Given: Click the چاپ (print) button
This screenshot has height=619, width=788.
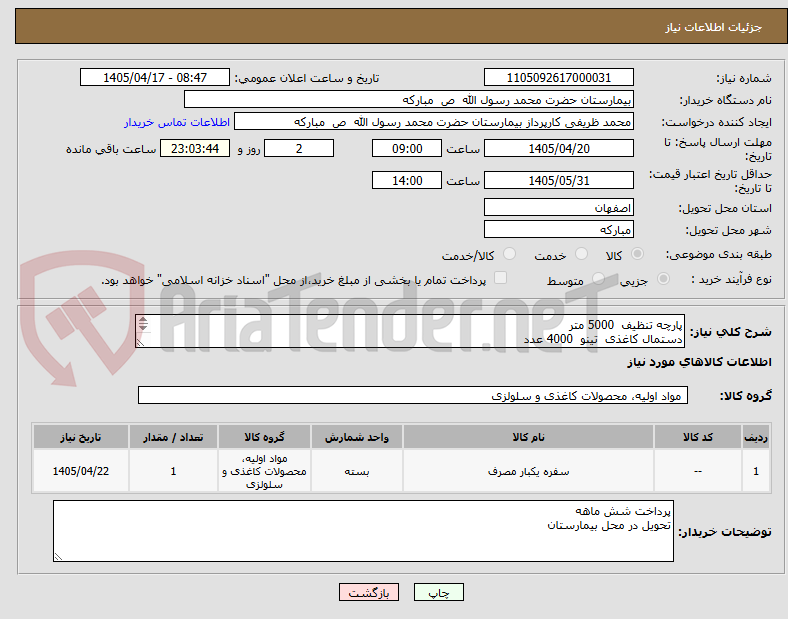Looking at the screenshot, I should click(x=439, y=592).
